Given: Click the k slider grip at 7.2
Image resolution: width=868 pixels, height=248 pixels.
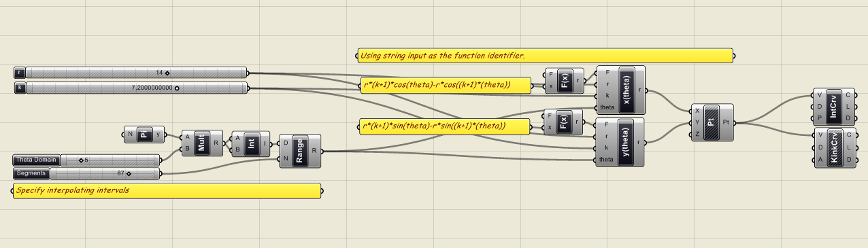Looking at the screenshot, I should 177,88.
